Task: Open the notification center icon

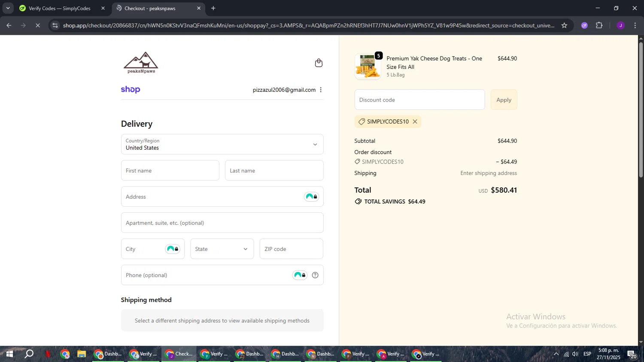Action: coord(632,354)
